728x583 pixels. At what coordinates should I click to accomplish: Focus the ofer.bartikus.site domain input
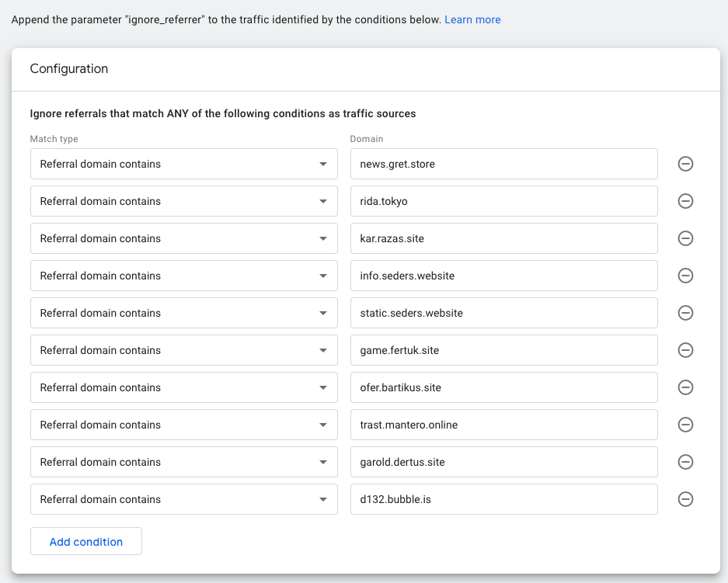point(503,387)
